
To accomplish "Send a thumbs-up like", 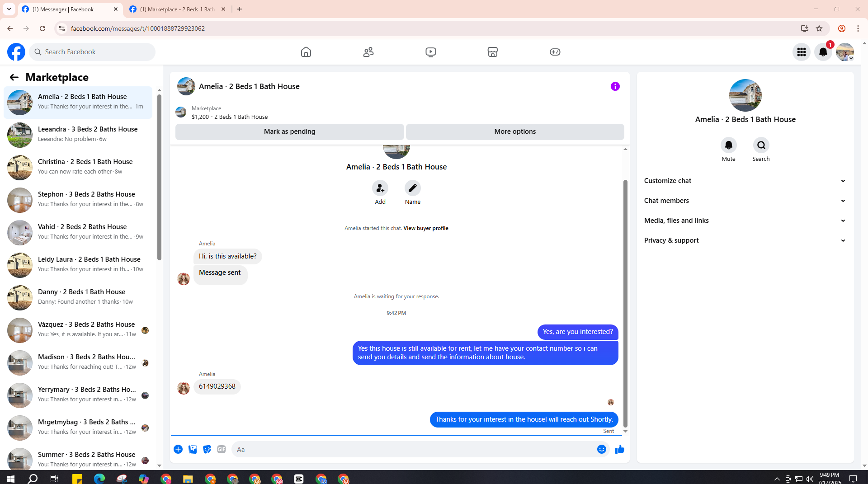I will [x=620, y=449].
